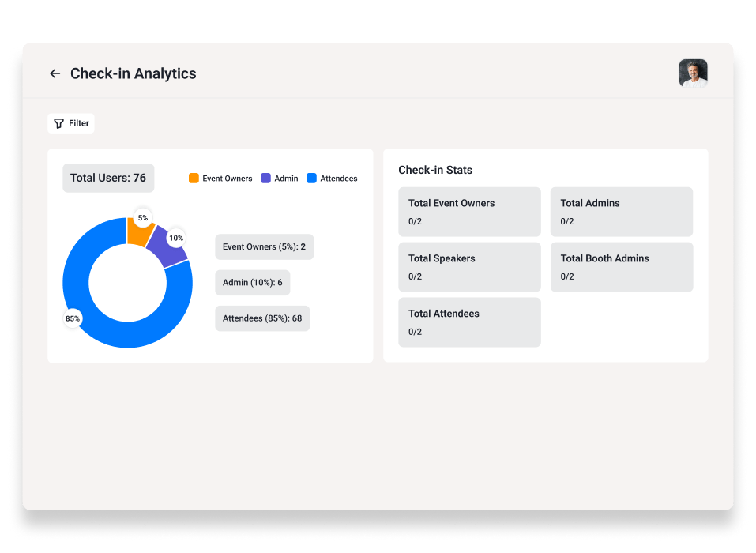Image resolution: width=756 pixels, height=553 pixels.
Task: Click the funnel icon in the Filter button
Action: click(x=58, y=123)
